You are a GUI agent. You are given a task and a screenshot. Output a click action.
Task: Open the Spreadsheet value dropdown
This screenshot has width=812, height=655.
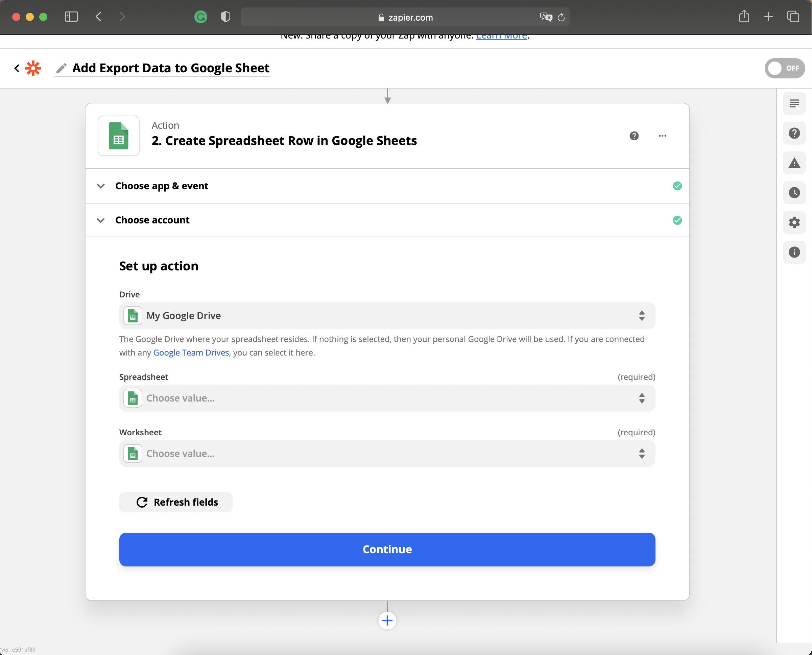[x=387, y=398]
